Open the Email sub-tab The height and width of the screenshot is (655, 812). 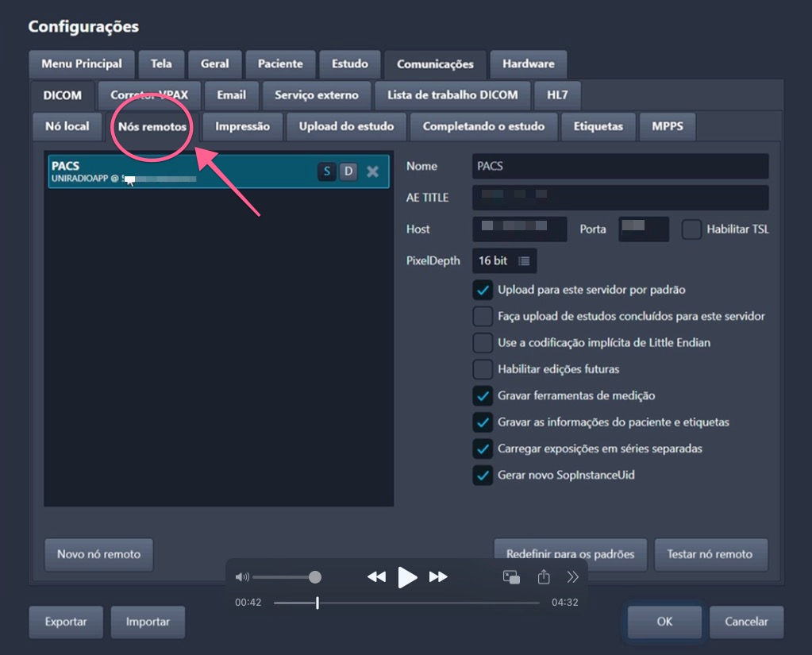[x=232, y=95]
